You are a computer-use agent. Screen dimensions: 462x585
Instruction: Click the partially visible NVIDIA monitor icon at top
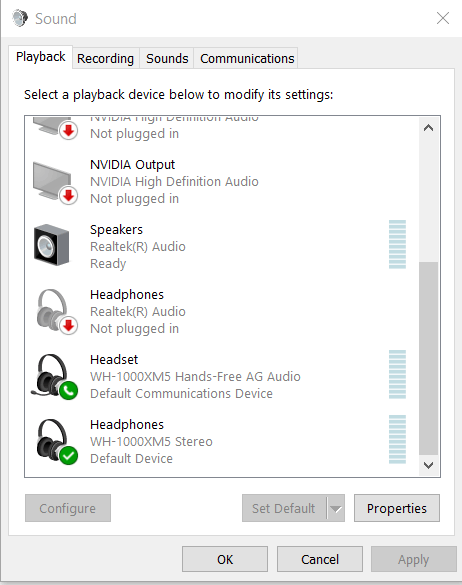pos(55,128)
